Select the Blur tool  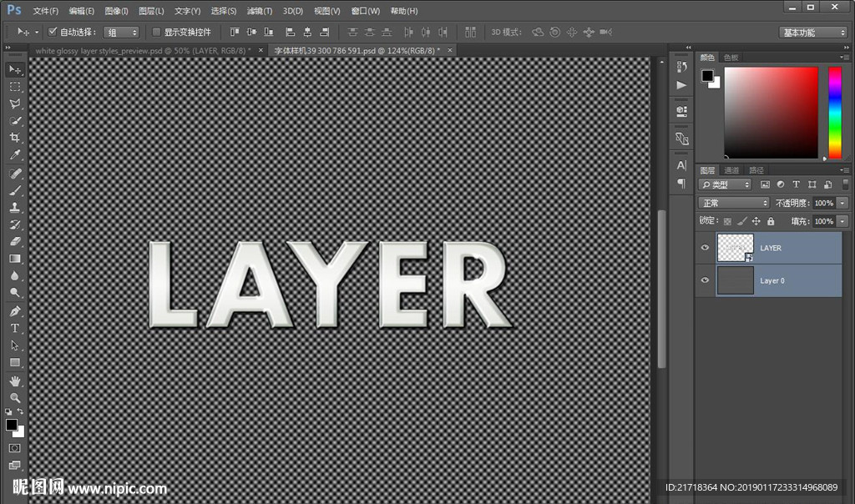pos(15,275)
